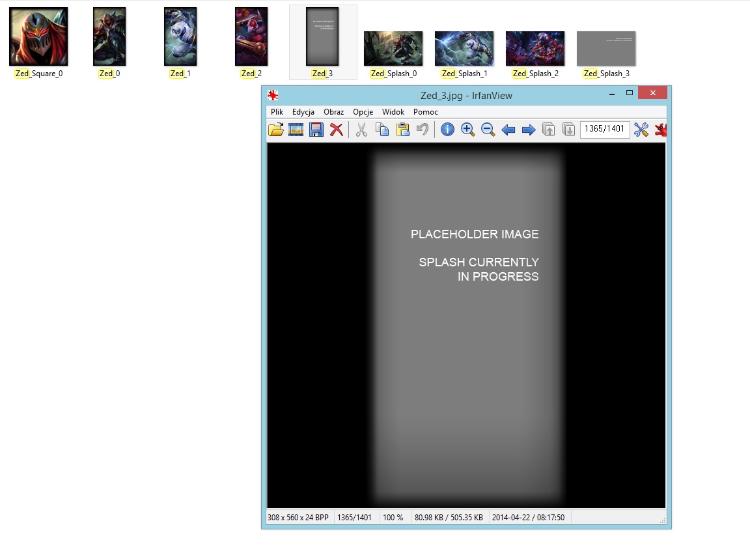Select the Zed_Splash_0 thumbnail
The width and height of the screenshot is (750, 560).
393,48
